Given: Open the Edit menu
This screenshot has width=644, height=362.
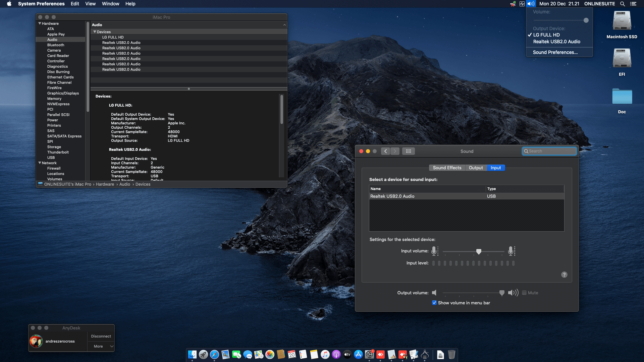Looking at the screenshot, I should [x=75, y=4].
